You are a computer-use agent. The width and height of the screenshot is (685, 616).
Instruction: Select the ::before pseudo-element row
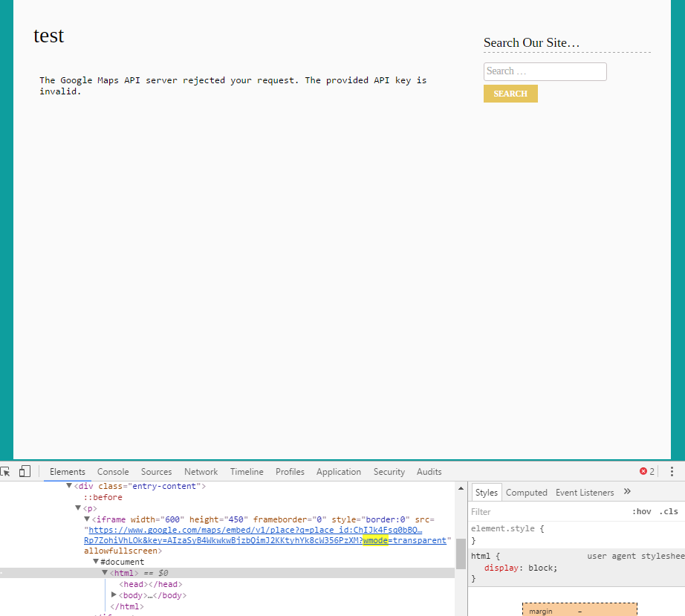tap(103, 497)
